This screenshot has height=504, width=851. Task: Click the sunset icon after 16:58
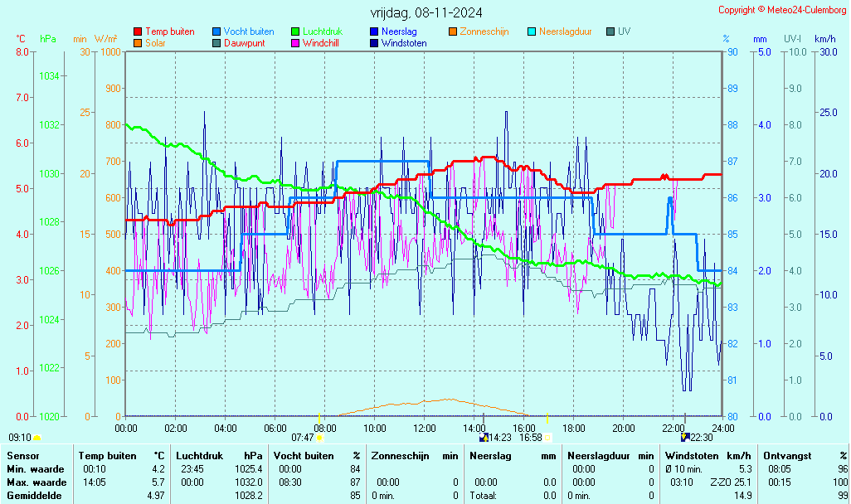(x=547, y=437)
